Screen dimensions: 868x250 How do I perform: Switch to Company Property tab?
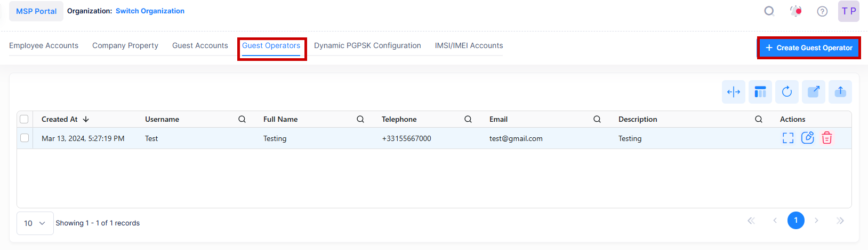[125, 45]
